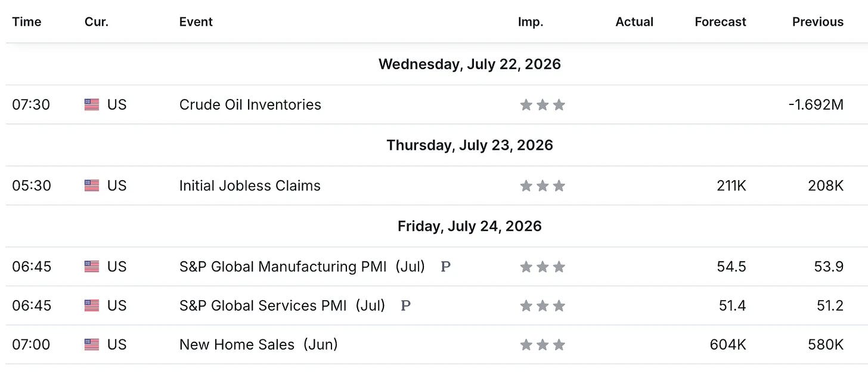Select the Thursday, July 23, 2026 date row
This screenshot has height=374, width=868.
point(434,145)
